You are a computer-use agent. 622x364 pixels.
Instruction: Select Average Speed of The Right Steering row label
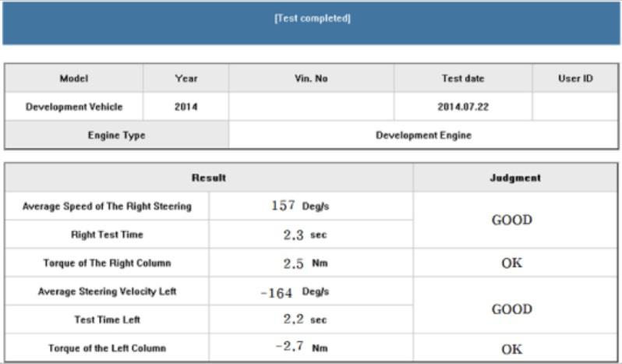coord(107,207)
